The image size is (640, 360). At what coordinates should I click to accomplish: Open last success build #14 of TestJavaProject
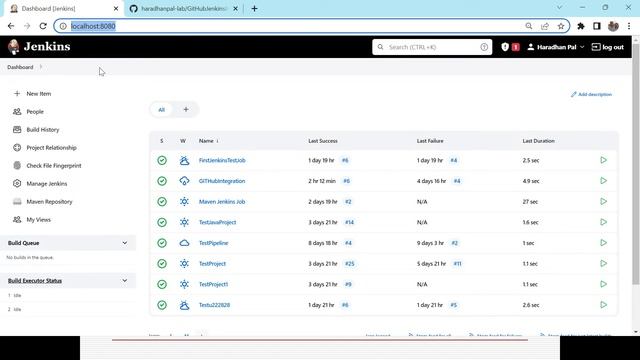[349, 222]
